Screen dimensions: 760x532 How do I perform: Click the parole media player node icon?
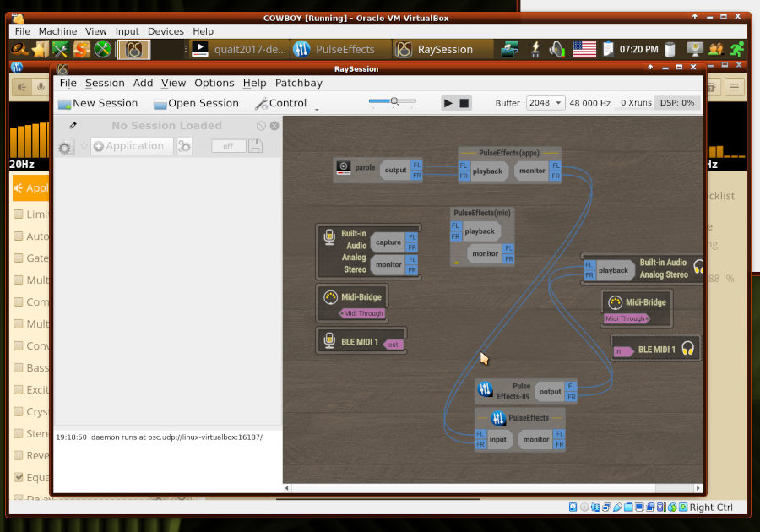pyautogui.click(x=344, y=167)
